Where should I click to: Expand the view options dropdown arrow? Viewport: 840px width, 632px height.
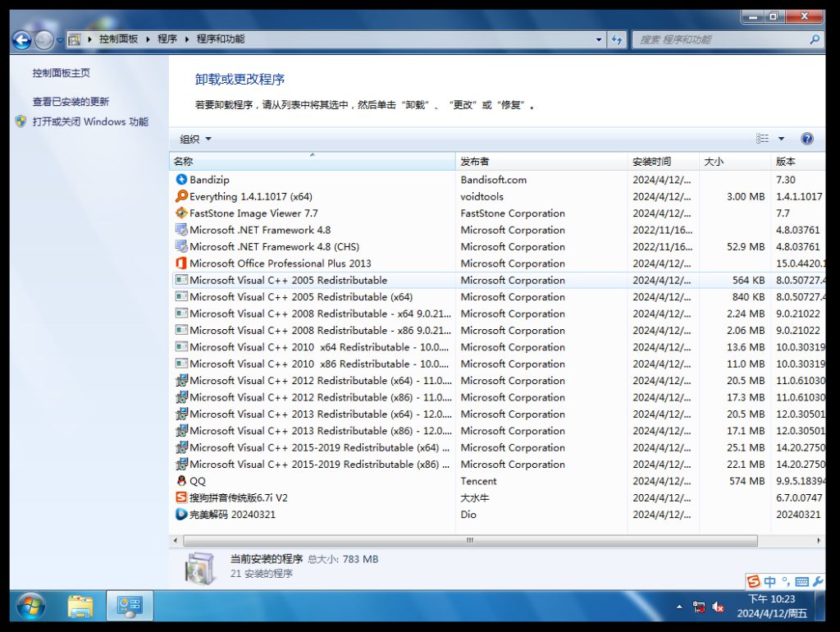[x=781, y=139]
